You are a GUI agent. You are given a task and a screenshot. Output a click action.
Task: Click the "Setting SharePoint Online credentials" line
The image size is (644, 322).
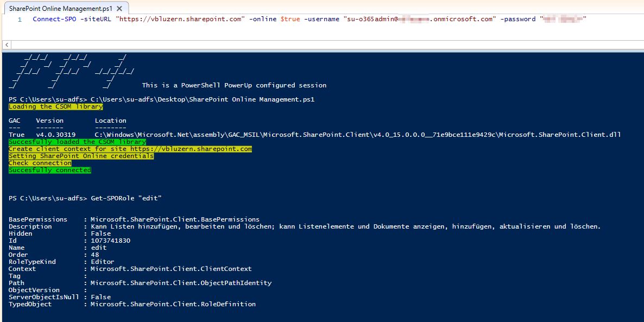(81, 156)
